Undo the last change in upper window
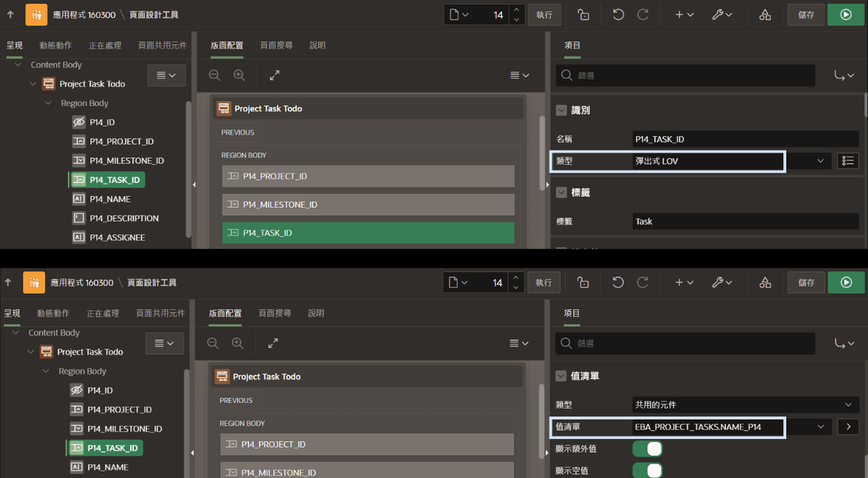The image size is (868, 478). click(x=618, y=14)
